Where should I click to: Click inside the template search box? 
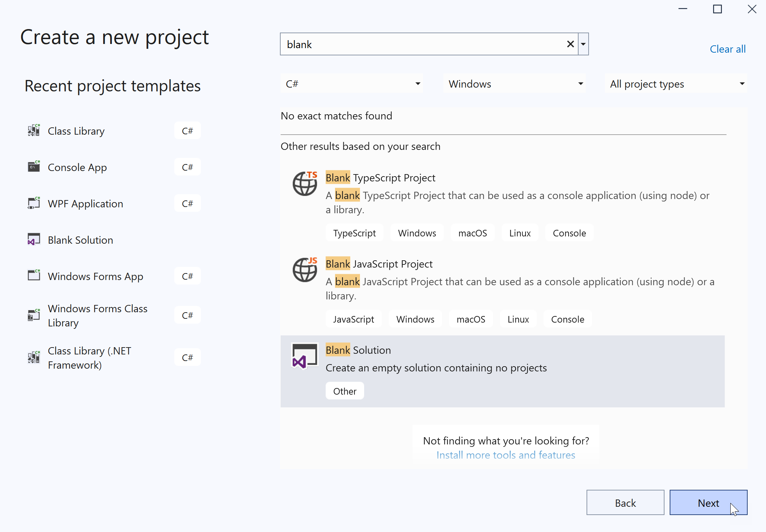pos(423,44)
